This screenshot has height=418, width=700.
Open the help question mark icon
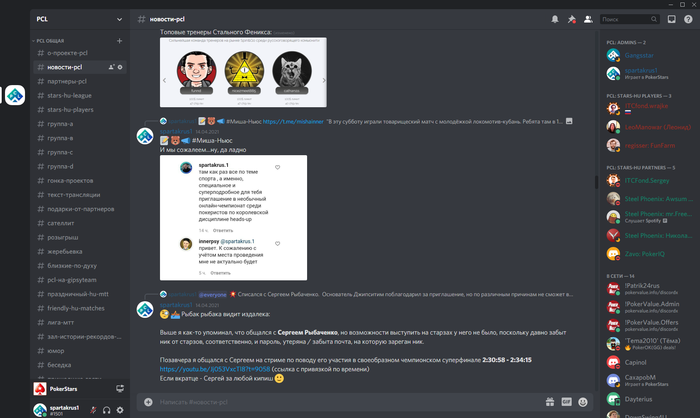click(x=688, y=19)
